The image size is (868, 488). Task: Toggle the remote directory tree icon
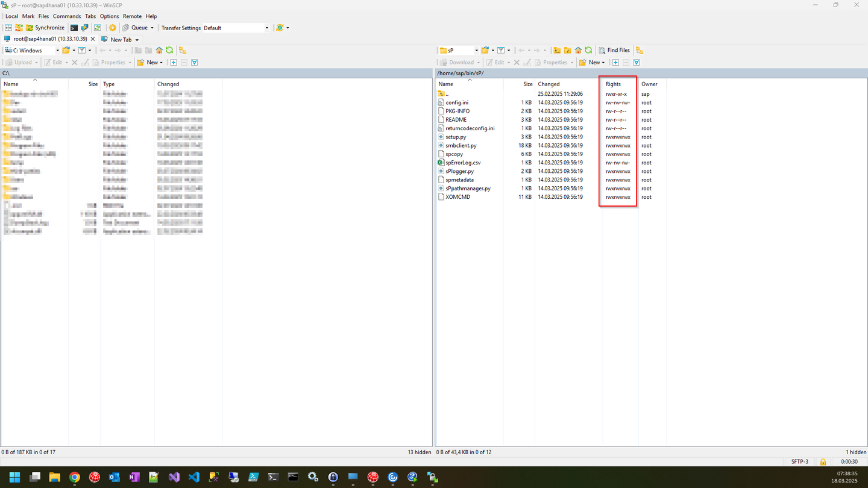640,51
